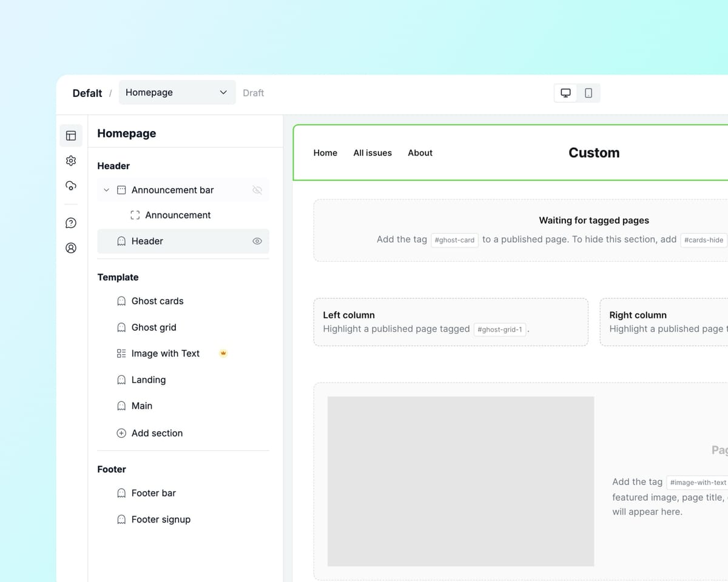Open the layout panel in the left sidebar

tap(71, 135)
